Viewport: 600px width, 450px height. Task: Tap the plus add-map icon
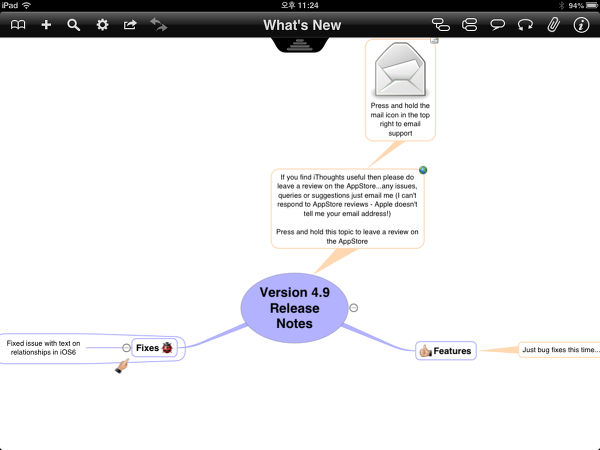(x=46, y=25)
